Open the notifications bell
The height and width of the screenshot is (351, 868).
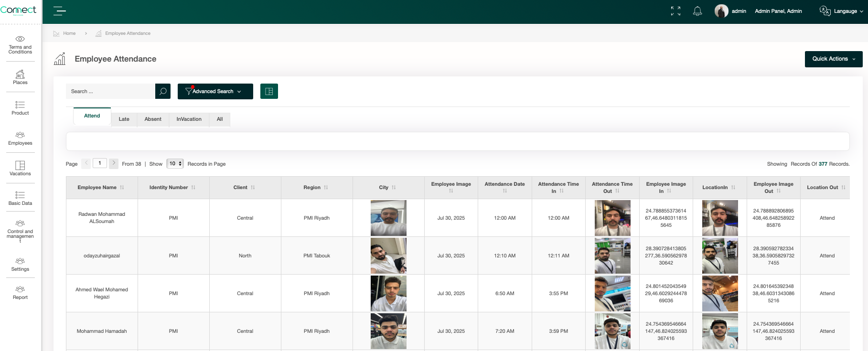pos(697,11)
